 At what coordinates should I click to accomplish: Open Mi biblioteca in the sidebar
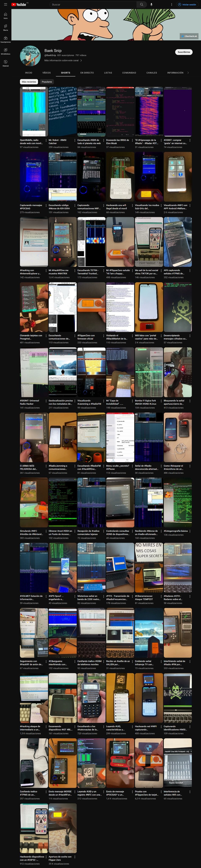(x=5, y=51)
